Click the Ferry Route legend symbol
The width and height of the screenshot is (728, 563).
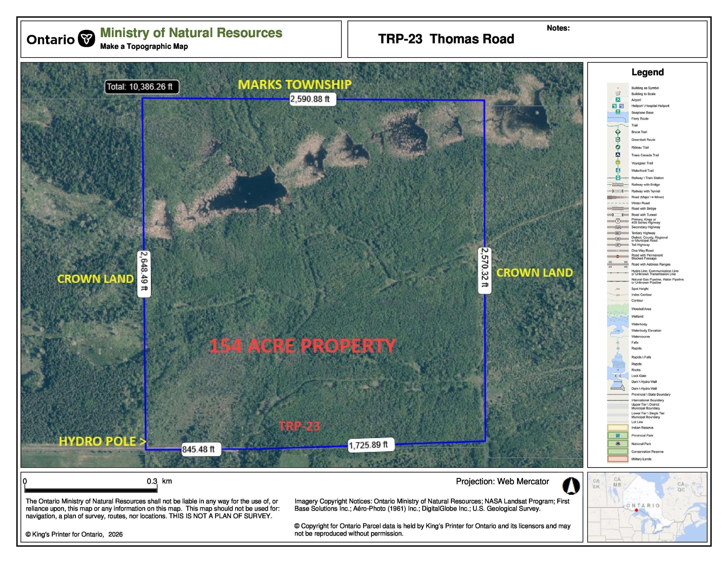pyautogui.click(x=618, y=119)
